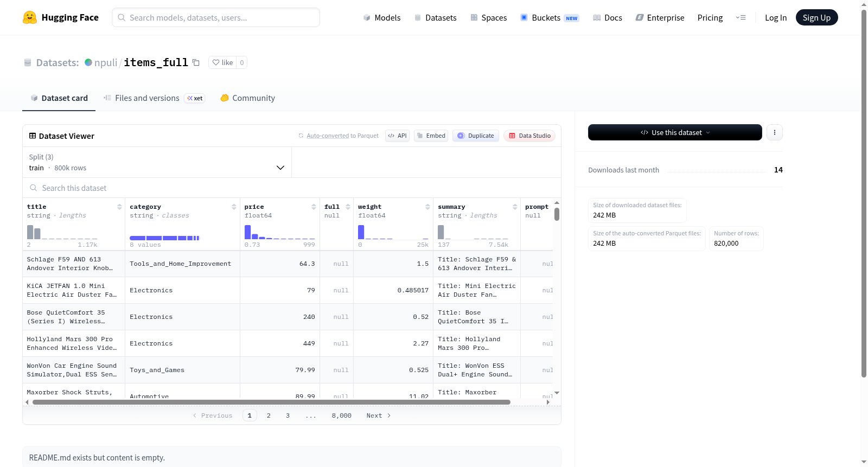This screenshot has width=868, height=467.
Task: Expand the Use this dataset dropdown
Action: [x=675, y=132]
